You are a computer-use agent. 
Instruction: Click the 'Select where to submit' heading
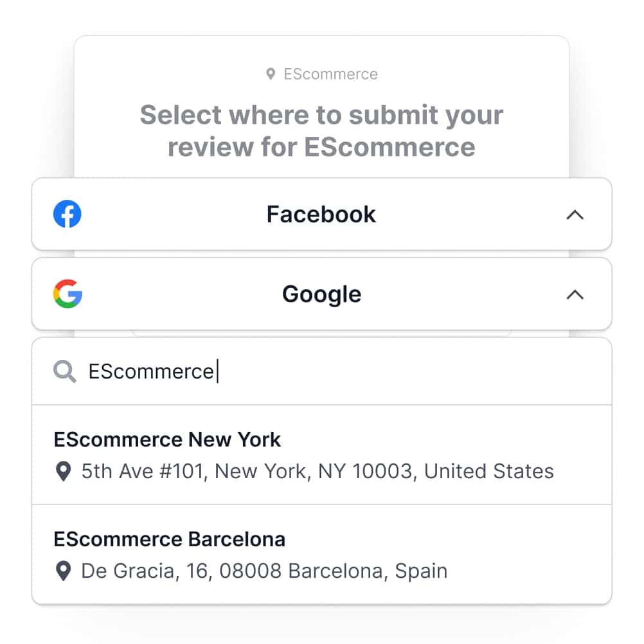[321, 130]
